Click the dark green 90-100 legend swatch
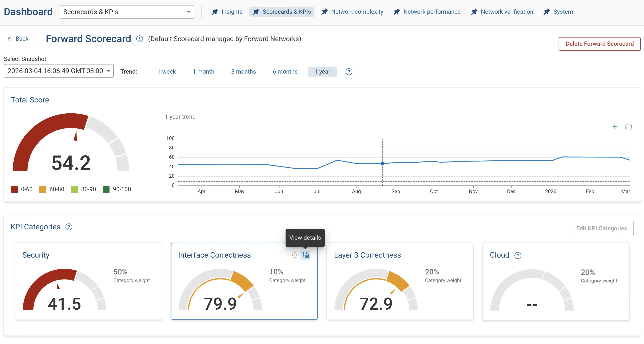 point(106,189)
